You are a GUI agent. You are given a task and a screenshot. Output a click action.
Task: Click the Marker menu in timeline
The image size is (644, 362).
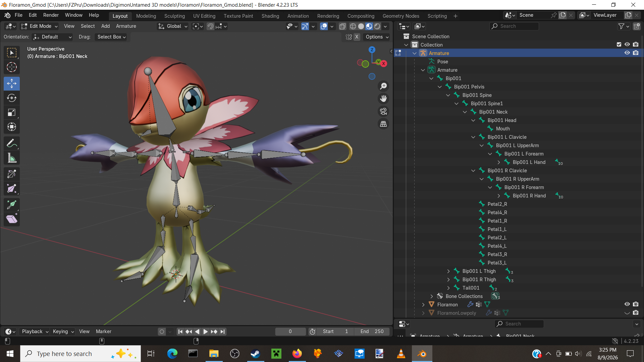[x=103, y=331]
